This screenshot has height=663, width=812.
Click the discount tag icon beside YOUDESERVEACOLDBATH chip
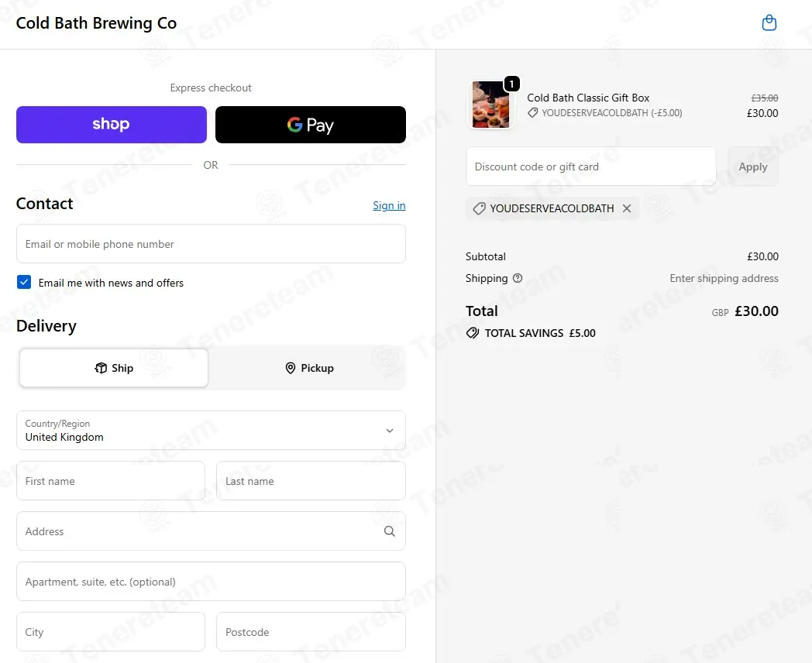point(479,208)
